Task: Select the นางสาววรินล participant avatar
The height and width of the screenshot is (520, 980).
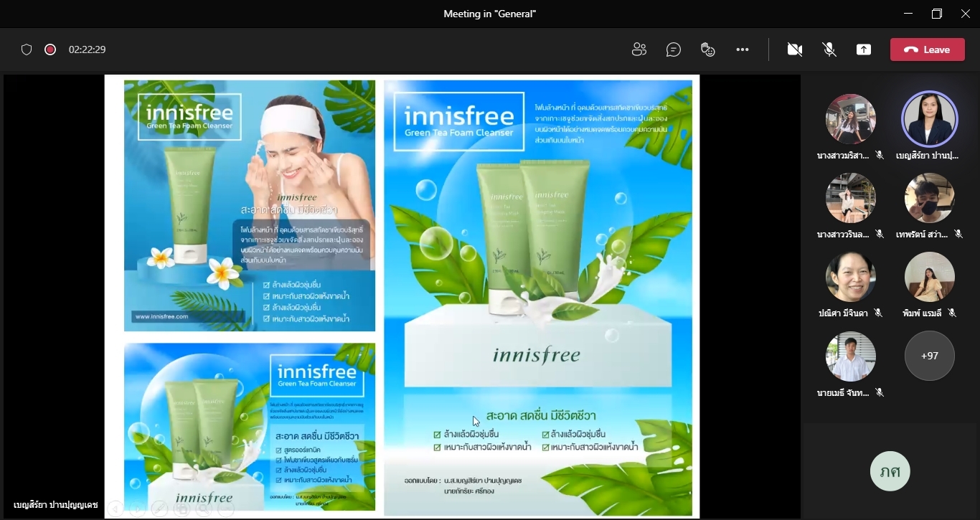Action: [x=851, y=198]
